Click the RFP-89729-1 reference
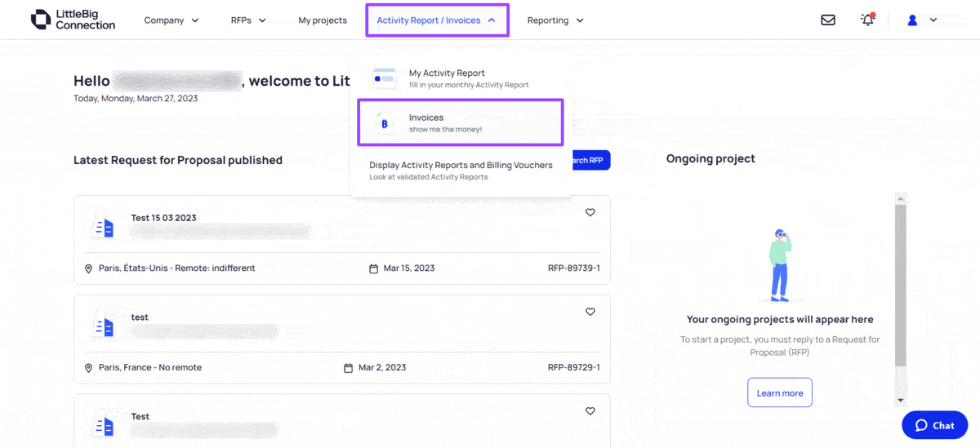 574,367
